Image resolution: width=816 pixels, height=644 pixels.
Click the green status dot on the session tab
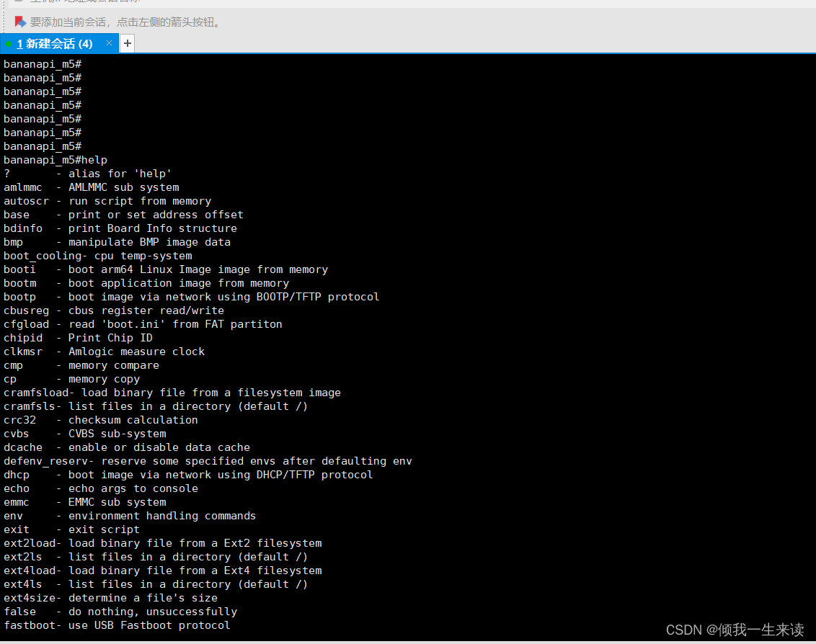pos(9,43)
